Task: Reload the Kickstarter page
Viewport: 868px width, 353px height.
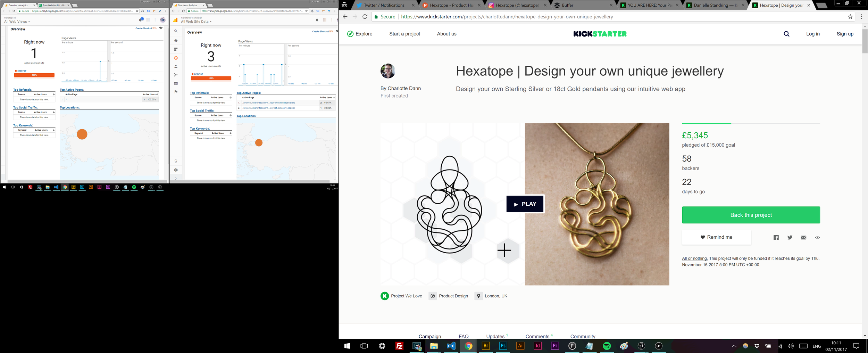Action: (365, 17)
